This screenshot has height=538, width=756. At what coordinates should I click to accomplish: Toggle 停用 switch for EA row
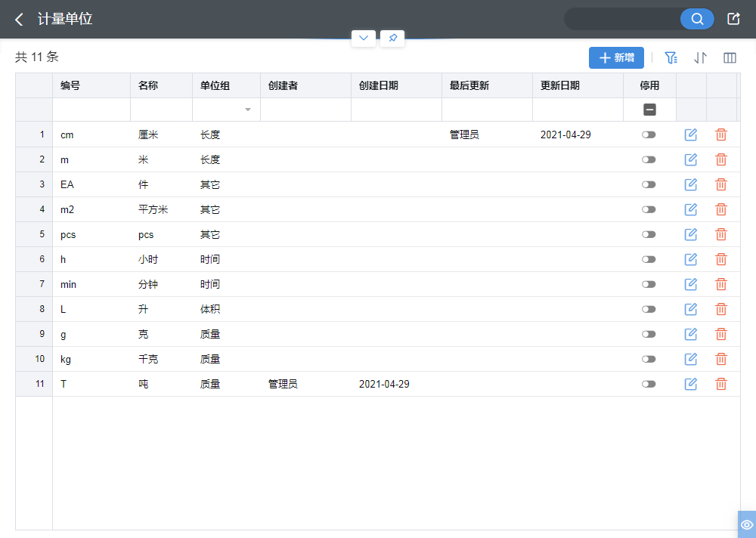649,184
